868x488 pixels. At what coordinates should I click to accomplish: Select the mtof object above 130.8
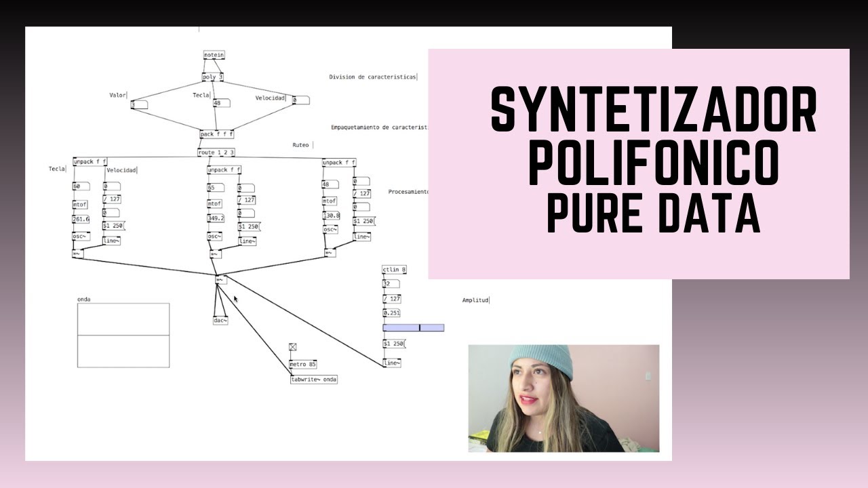[330, 201]
